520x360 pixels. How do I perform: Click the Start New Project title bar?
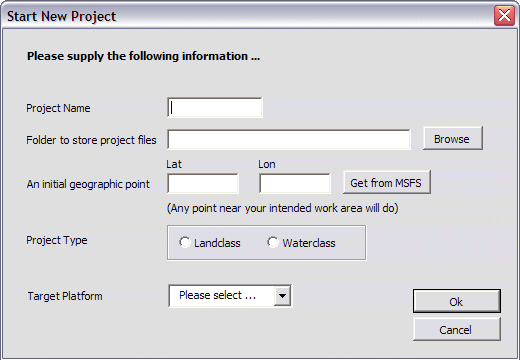click(247, 16)
